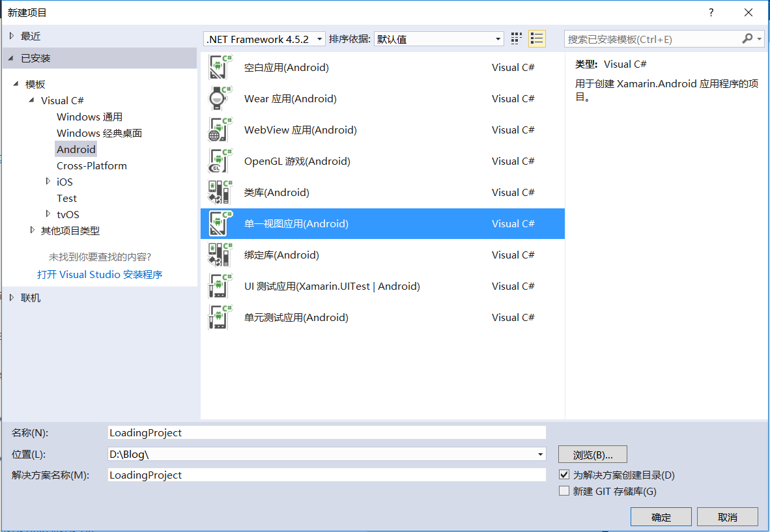Select the Test category
The height and width of the screenshot is (532, 770).
(x=67, y=198)
